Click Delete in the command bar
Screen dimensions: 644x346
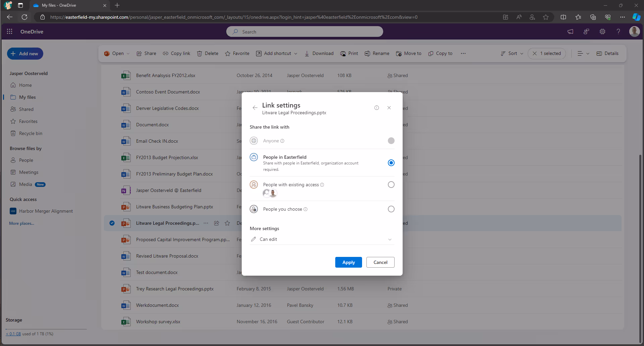click(x=208, y=53)
